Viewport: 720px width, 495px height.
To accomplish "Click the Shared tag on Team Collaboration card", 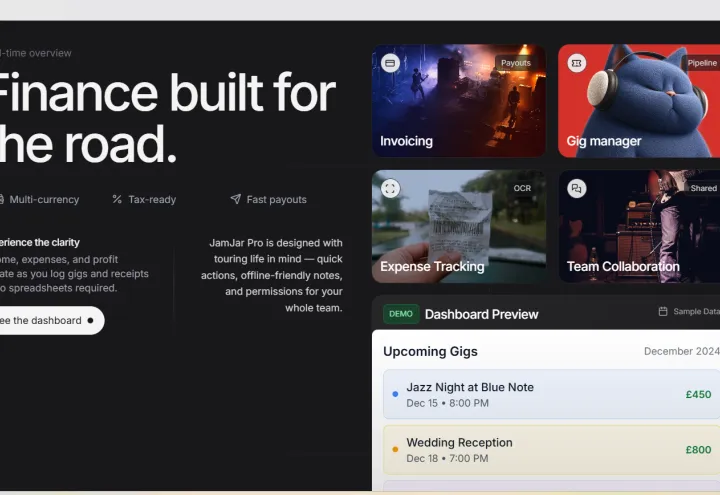I will coord(703,188).
